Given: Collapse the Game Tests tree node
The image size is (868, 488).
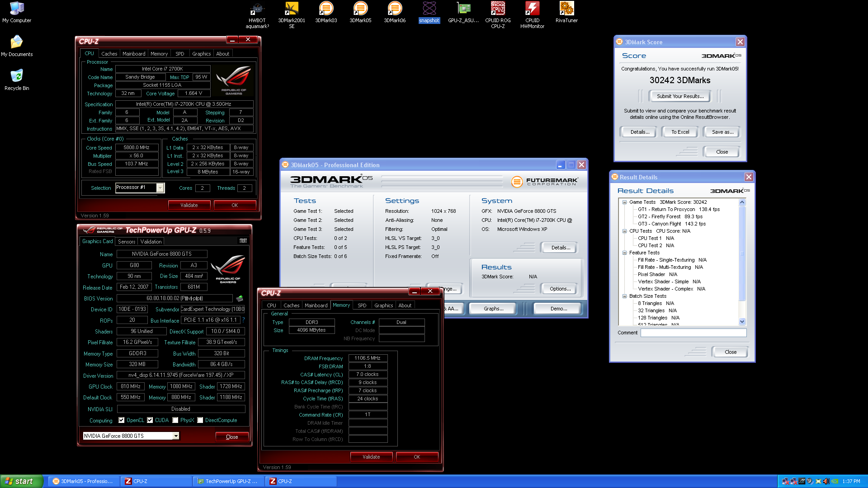Looking at the screenshot, I should tap(624, 202).
